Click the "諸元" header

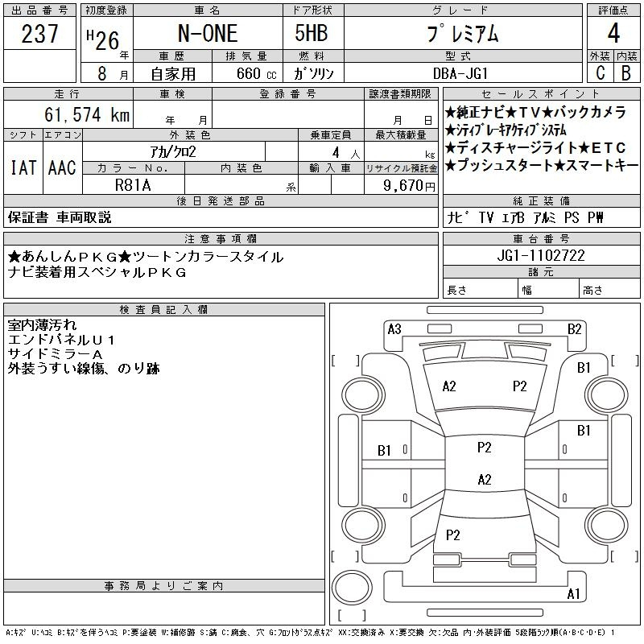[x=541, y=272]
